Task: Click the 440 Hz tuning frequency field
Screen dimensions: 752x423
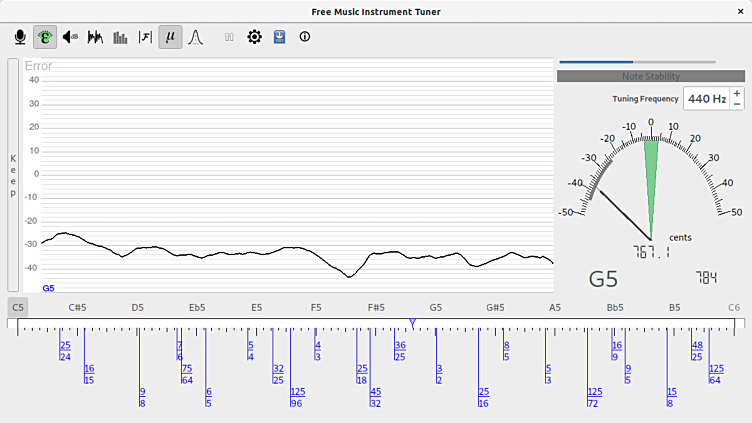Action: coord(706,99)
